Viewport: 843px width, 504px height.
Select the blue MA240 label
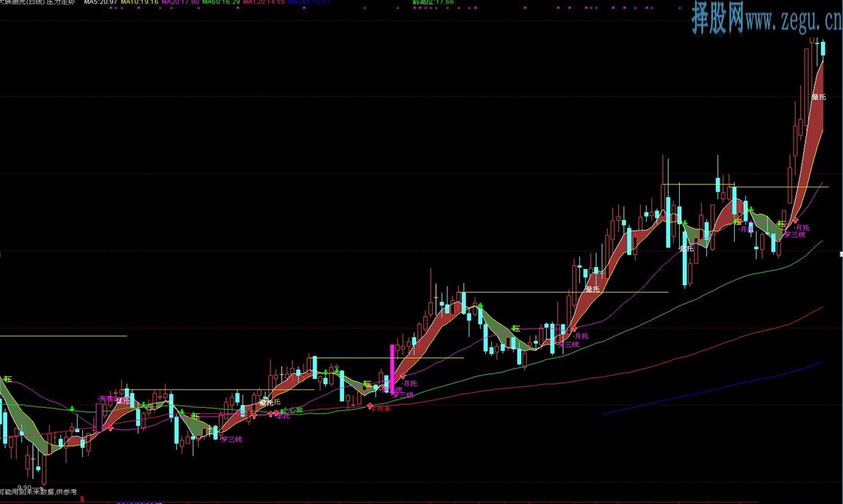point(309,2)
